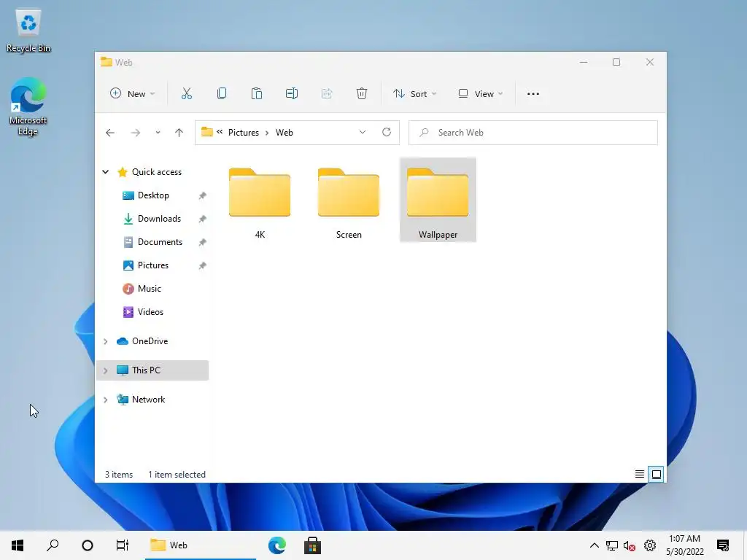Select the Wallpaper folder
The image size is (747, 560).
point(438,201)
